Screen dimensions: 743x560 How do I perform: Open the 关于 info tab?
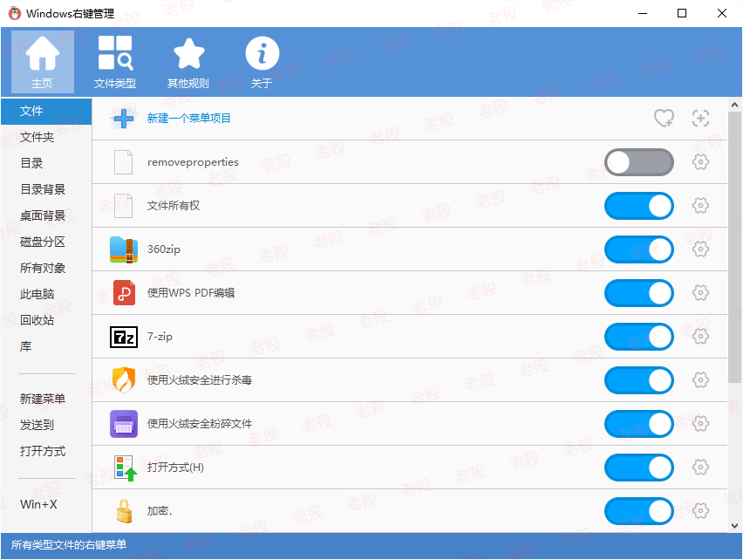[x=262, y=62]
